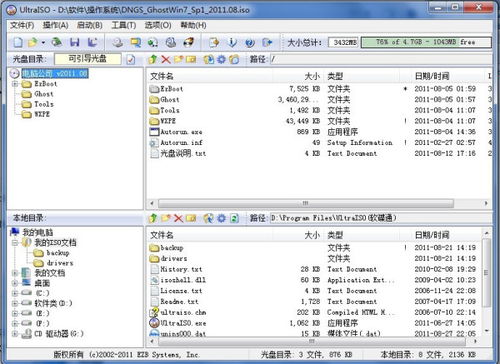Viewport: 500px width, 364px height.
Task: Click the local 路径 field with D:\Program Files
Action: pos(381,218)
